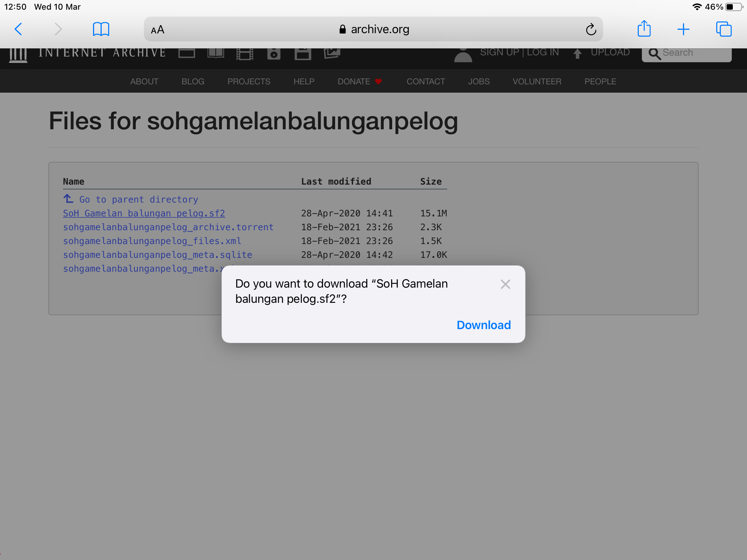Open sohgamelanbalunganpelog_archive.torrent link
Image resolution: width=747 pixels, height=560 pixels.
(168, 227)
